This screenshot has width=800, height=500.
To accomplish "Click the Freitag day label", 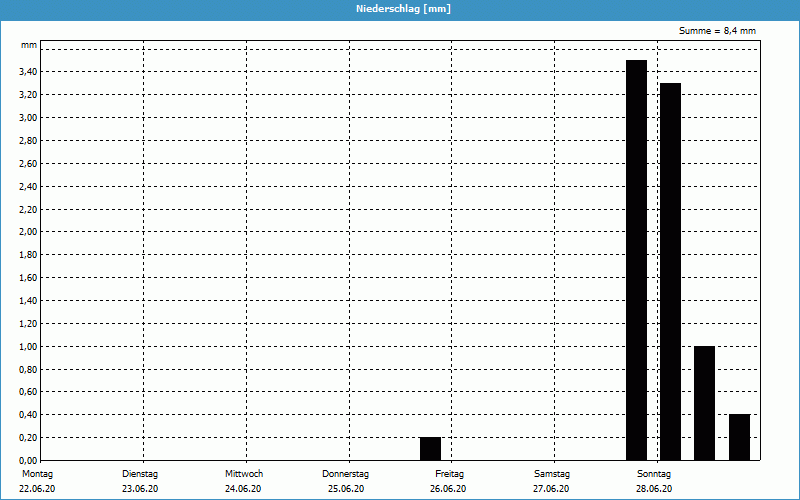I will coord(449,474).
